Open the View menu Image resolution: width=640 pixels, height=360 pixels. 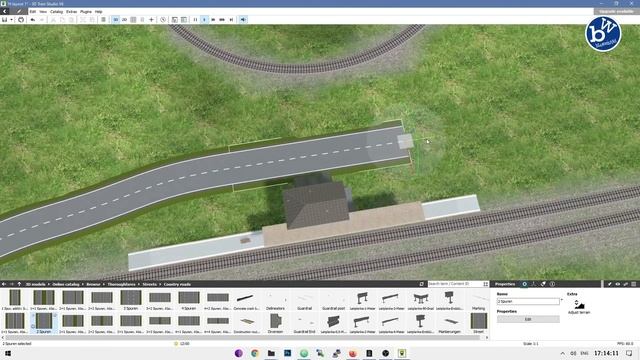(x=43, y=11)
